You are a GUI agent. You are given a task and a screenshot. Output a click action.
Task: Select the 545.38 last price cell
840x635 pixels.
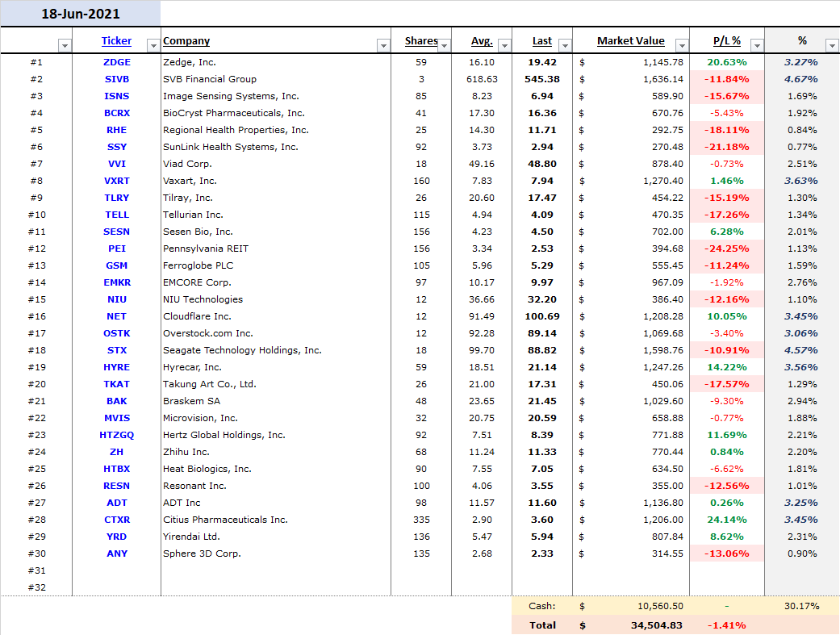(x=542, y=79)
